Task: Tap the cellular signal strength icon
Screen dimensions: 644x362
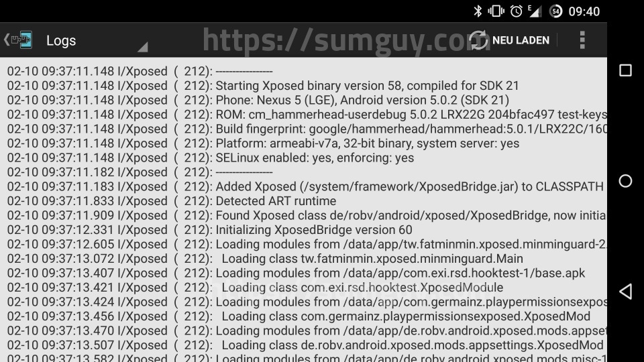Action: pyautogui.click(x=535, y=11)
